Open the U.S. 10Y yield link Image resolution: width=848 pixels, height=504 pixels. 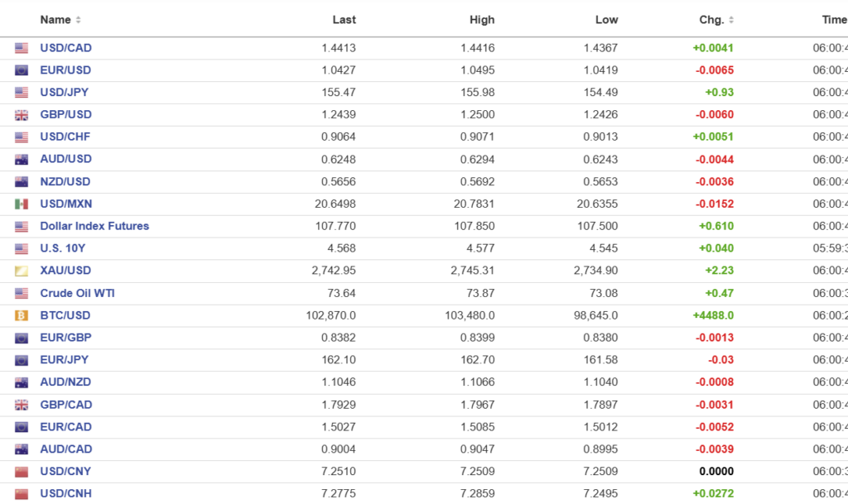tap(63, 248)
